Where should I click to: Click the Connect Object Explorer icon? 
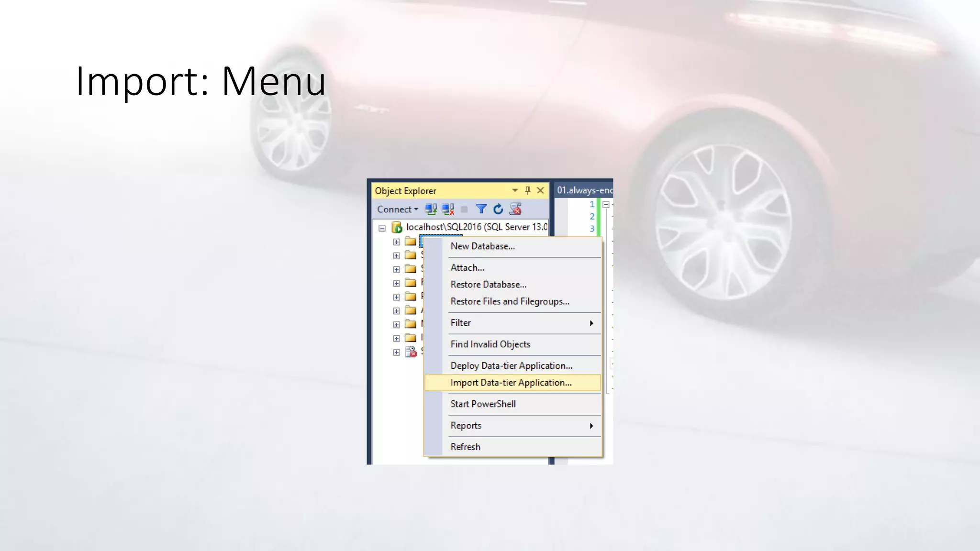[x=431, y=209]
